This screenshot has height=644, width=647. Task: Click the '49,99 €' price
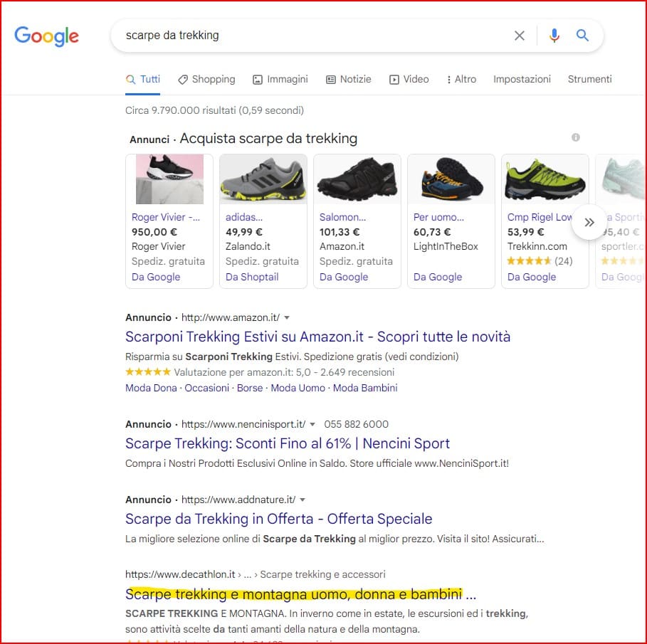click(244, 232)
